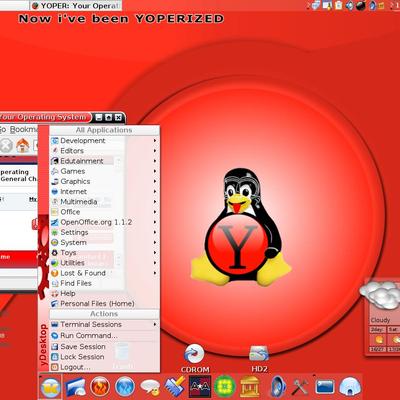400x400 pixels.
Task: Choose Lock Session action
Action: (x=104, y=357)
